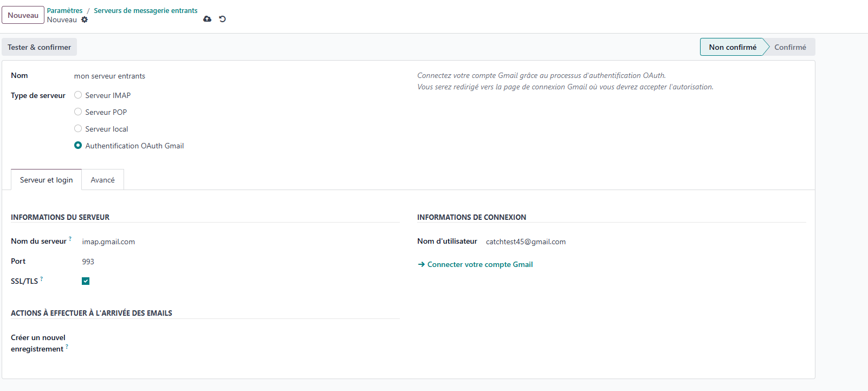Click the Type de serveur label
The image size is (868, 391).
38,95
